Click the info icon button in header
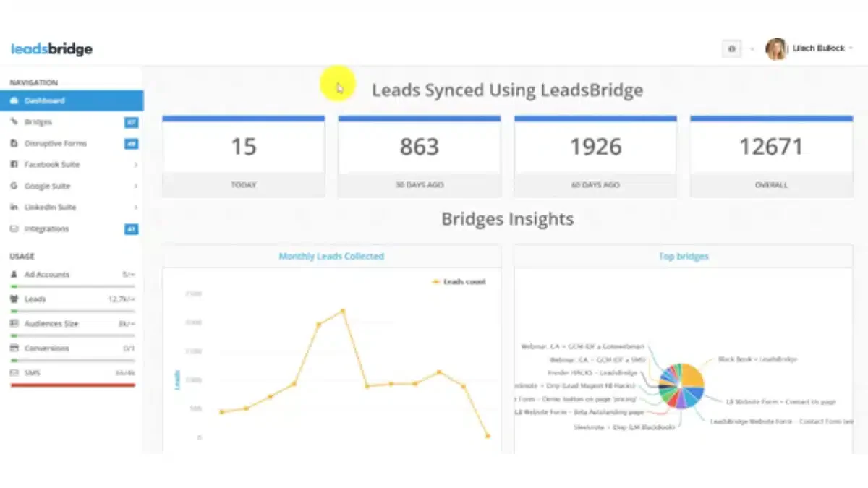 tap(731, 48)
